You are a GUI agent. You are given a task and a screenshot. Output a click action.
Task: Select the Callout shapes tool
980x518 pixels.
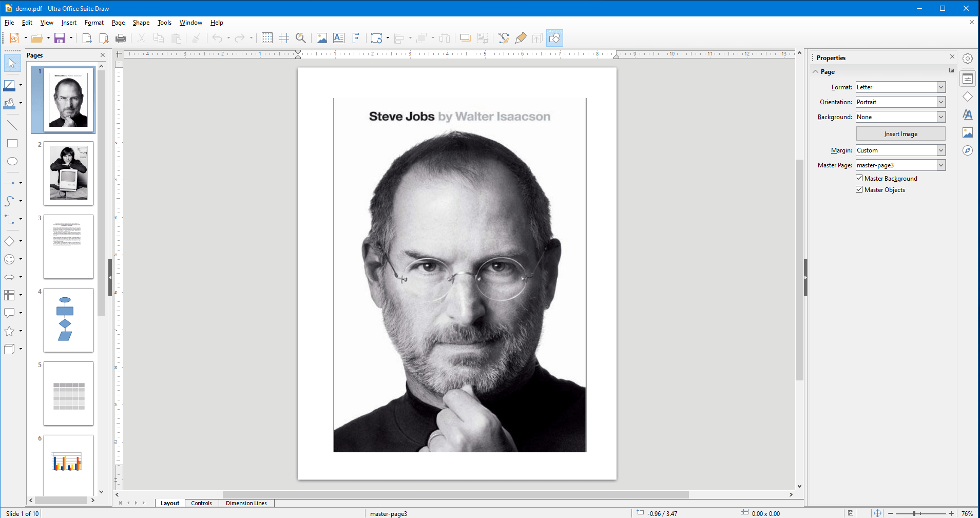(9, 313)
